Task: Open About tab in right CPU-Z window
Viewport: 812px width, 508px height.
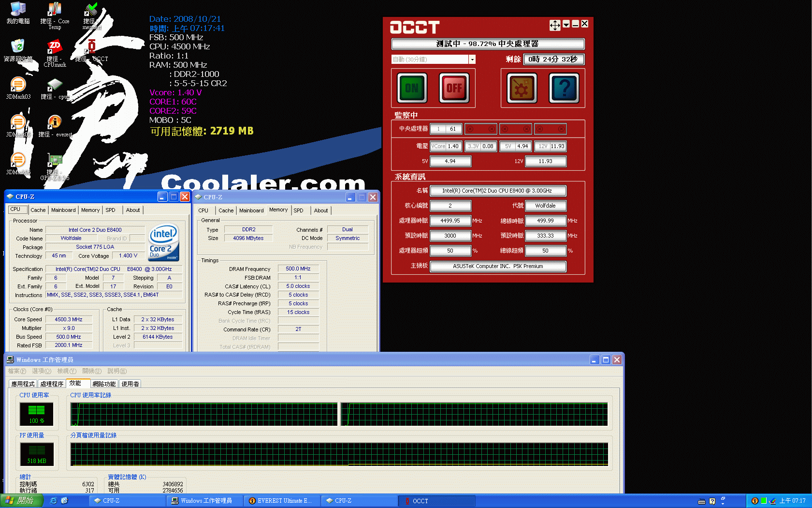Action: tap(321, 210)
